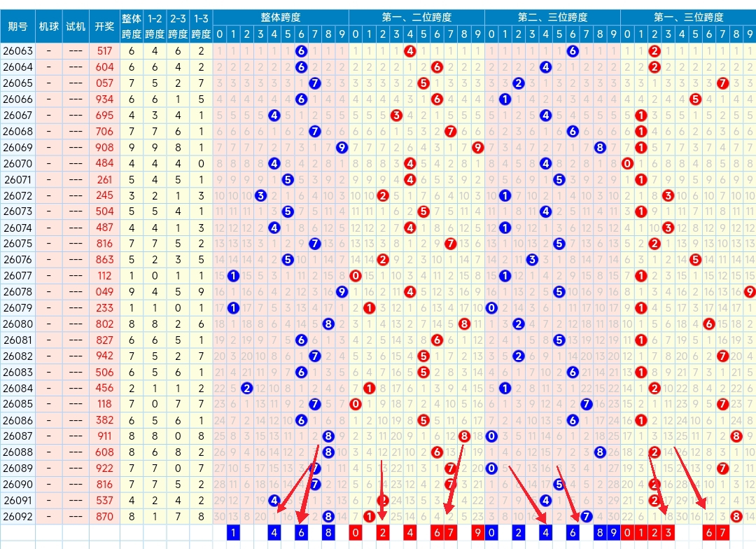756x549 pixels.
Task: Select red box 0 under 第一、二位跨度 columns
Action: point(356,533)
